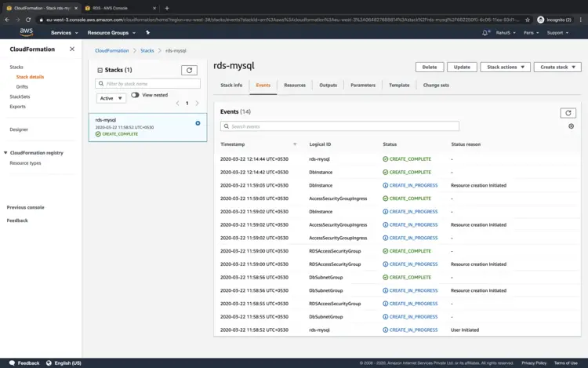The width and height of the screenshot is (588, 368).
Task: Click Privacy Policy footer link
Action: (x=534, y=363)
